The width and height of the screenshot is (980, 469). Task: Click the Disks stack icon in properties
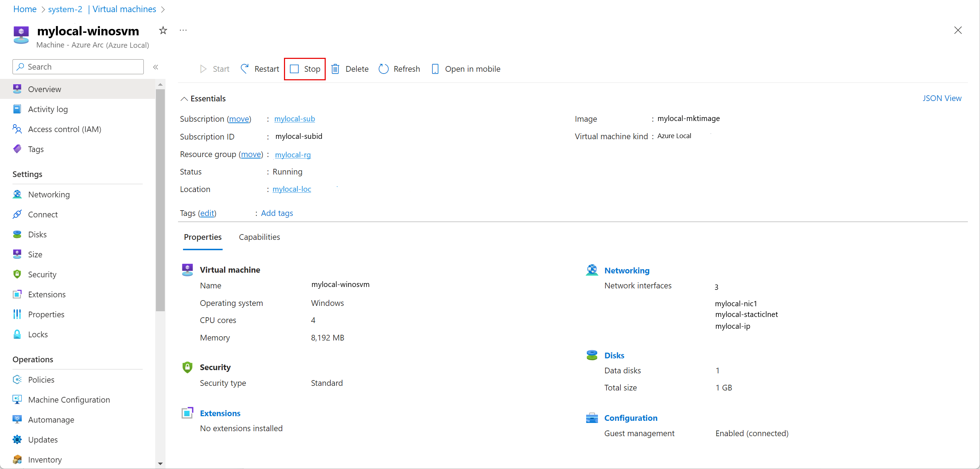point(591,355)
